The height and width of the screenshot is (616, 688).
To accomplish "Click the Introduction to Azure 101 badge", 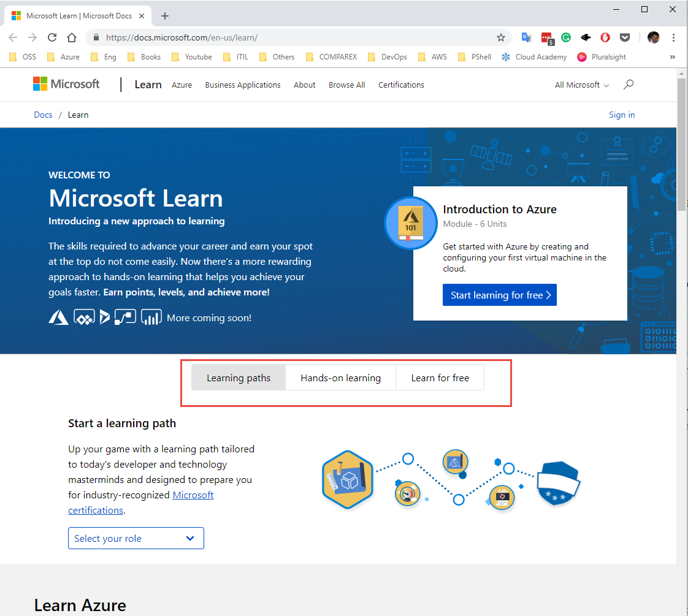I will pyautogui.click(x=411, y=223).
